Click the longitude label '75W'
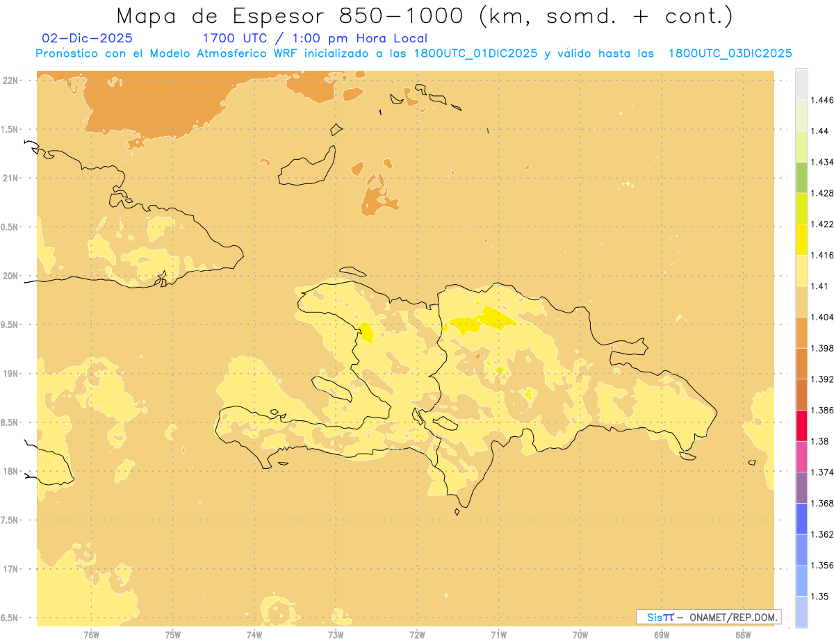 (173, 635)
